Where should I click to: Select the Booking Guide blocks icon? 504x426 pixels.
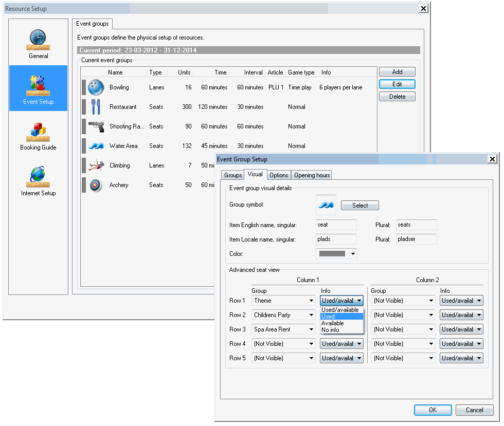click(x=38, y=132)
